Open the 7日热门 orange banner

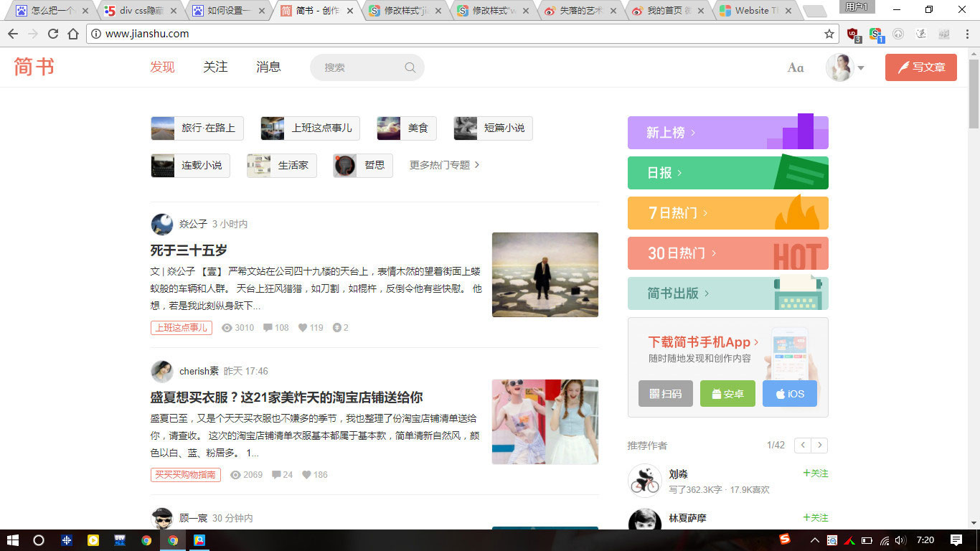(x=727, y=213)
